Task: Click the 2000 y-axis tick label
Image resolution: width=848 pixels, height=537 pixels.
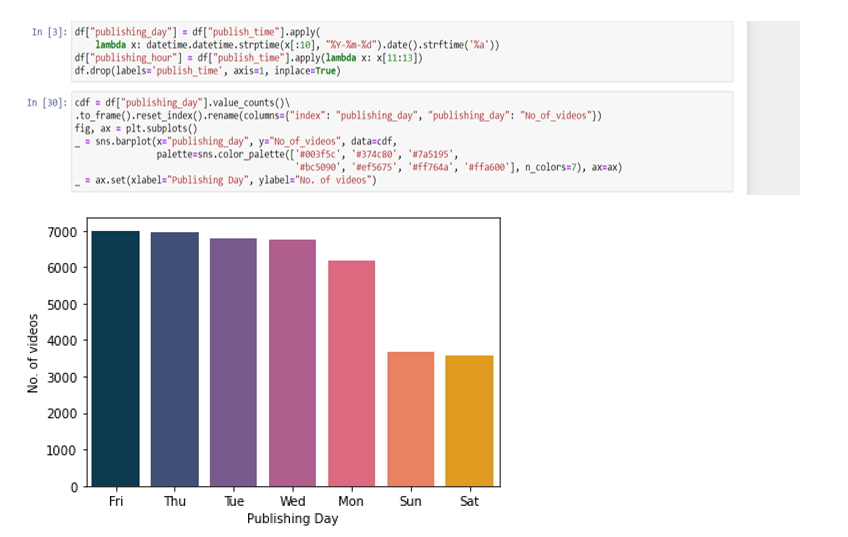Action: coord(62,414)
